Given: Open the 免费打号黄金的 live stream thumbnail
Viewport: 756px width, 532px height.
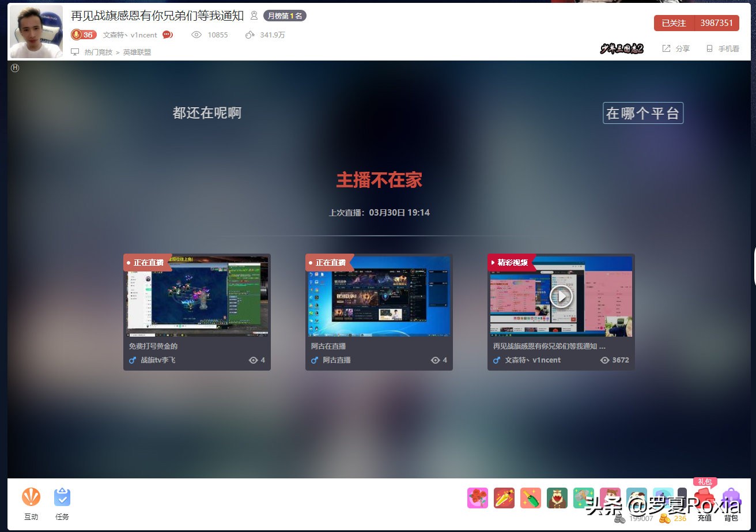Looking at the screenshot, I should (197, 296).
